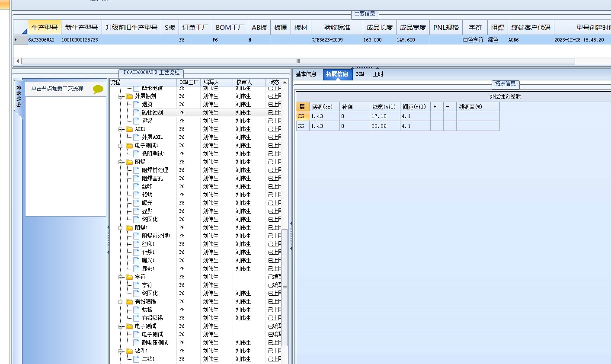
Task: Click the 终端客户代码 column header
Action: 531,27
